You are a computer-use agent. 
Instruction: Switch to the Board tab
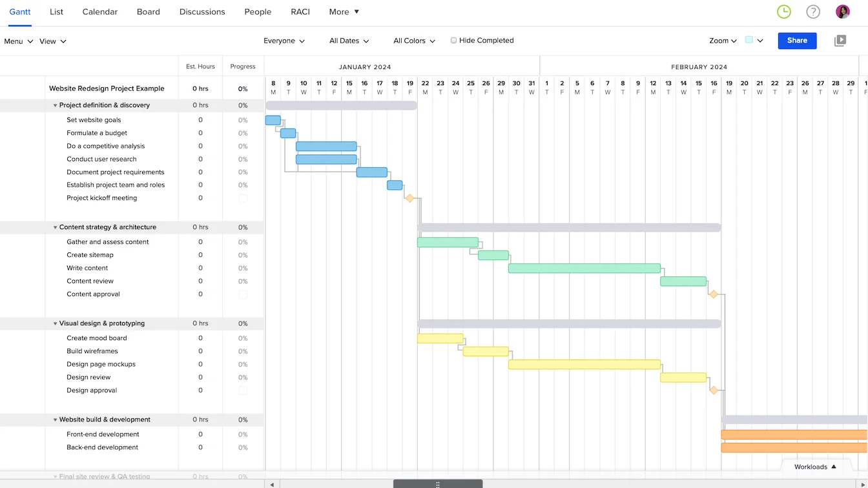click(148, 11)
